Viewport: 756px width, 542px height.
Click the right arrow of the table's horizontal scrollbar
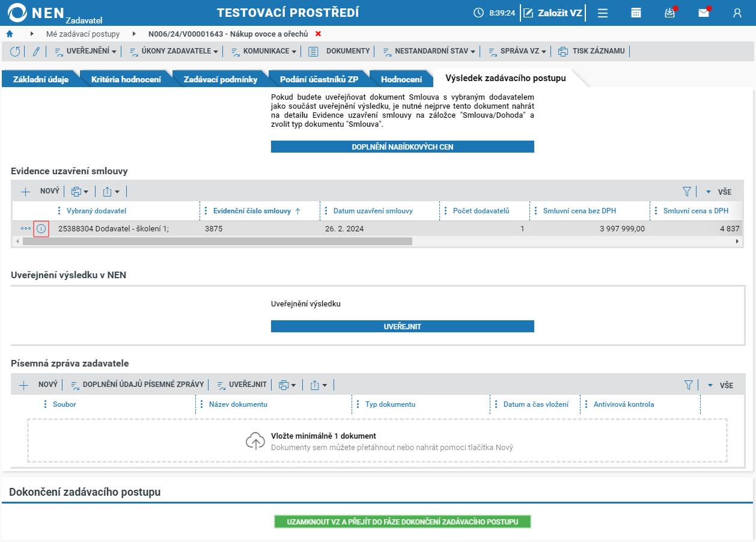[x=737, y=241]
